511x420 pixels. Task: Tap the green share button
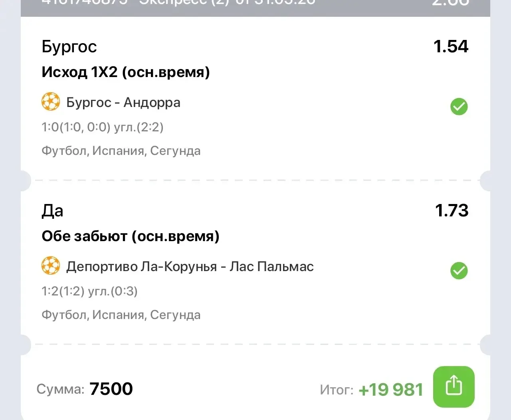454,386
